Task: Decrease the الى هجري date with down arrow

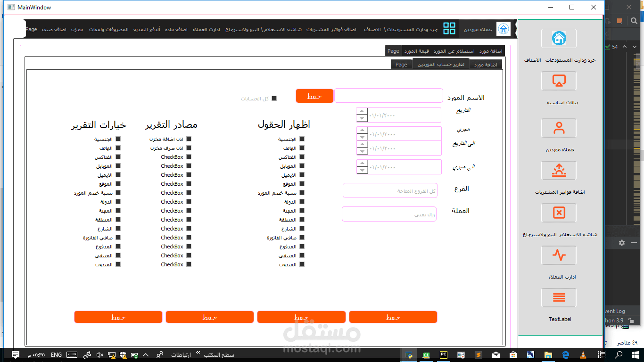Action: point(362,170)
